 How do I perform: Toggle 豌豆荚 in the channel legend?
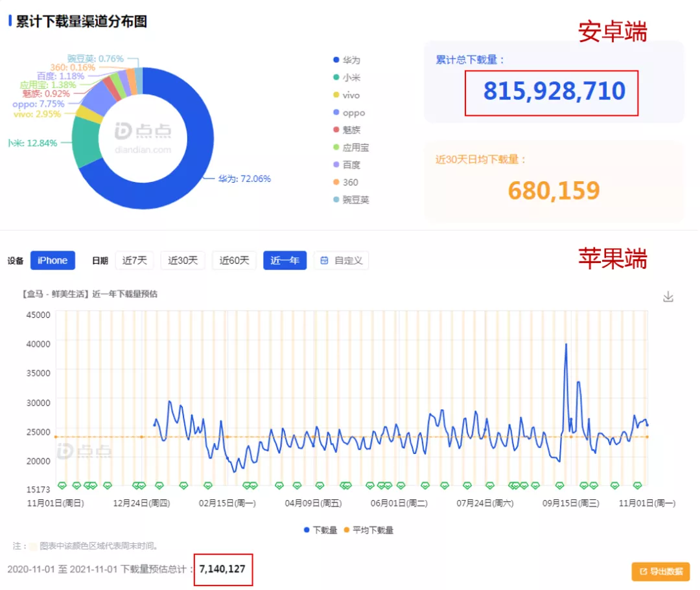[x=351, y=199]
